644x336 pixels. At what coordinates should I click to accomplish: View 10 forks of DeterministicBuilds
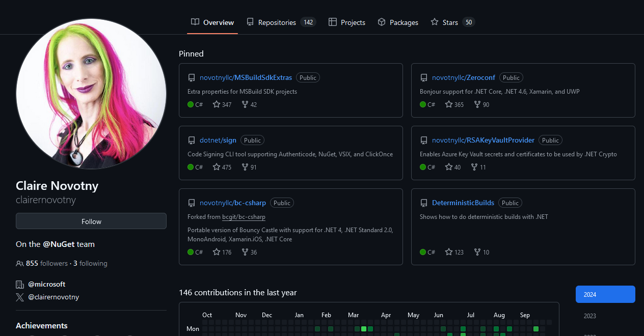click(x=481, y=252)
